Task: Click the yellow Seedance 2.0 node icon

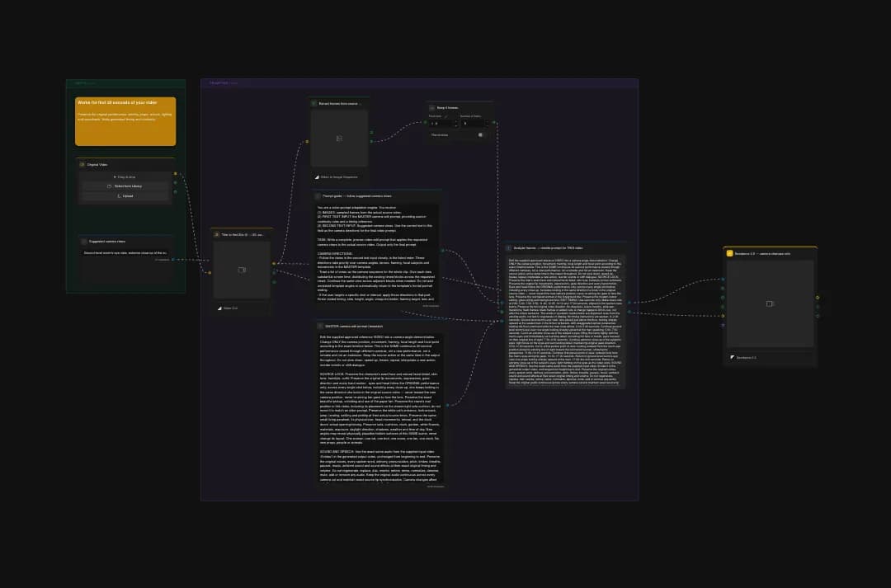Action: click(729, 253)
